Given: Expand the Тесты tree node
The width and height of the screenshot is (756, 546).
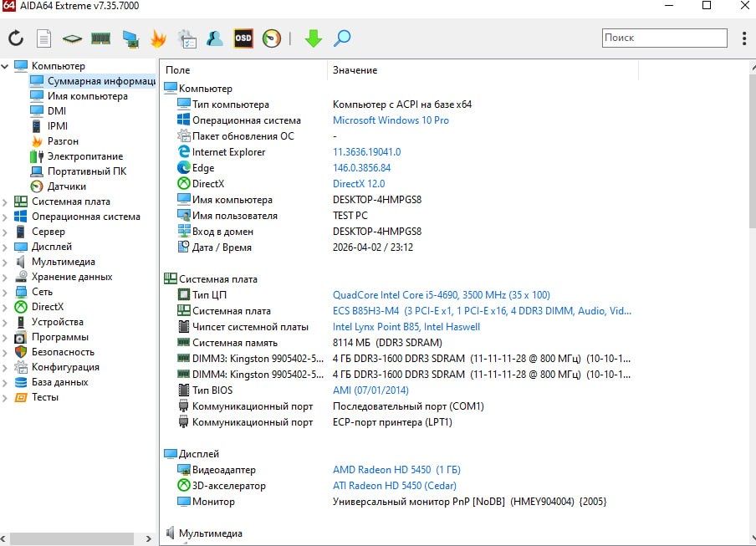Looking at the screenshot, I should coord(5,397).
